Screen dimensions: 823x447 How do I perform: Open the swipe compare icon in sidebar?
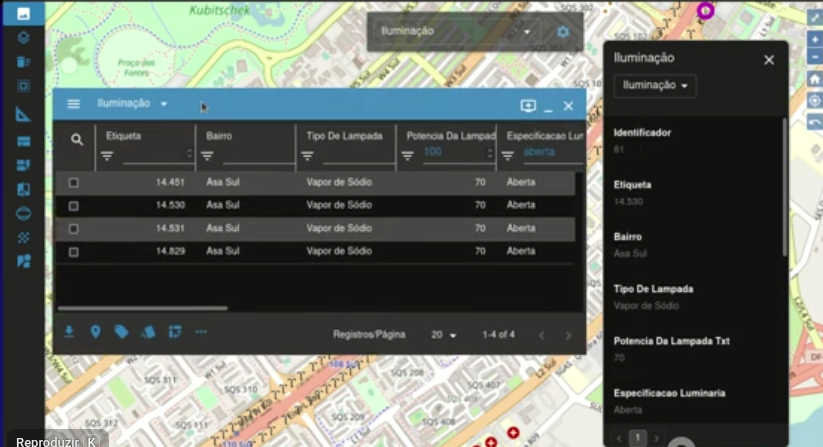tap(23, 189)
